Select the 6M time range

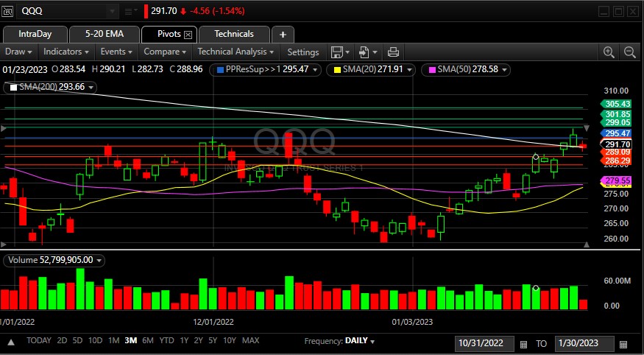tap(148, 340)
